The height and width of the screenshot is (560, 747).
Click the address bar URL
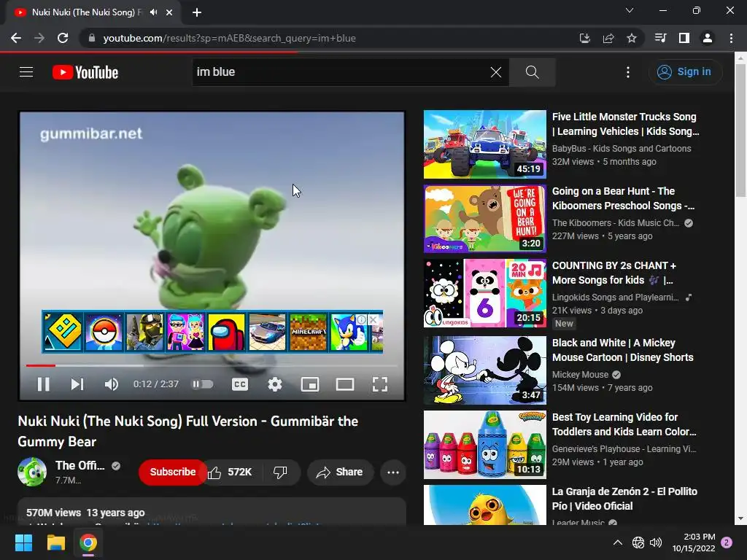(229, 38)
